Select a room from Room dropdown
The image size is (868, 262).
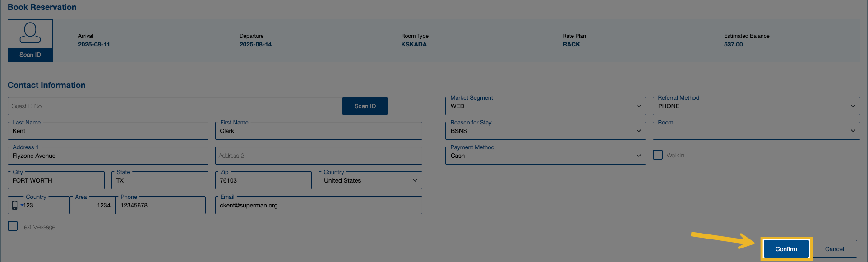tap(756, 131)
